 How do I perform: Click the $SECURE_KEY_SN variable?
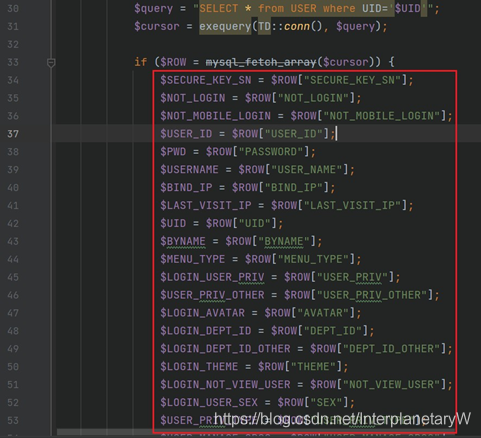(x=206, y=80)
